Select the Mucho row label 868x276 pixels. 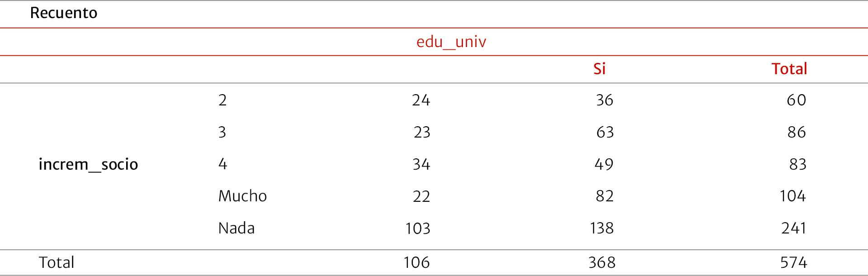[x=242, y=196]
